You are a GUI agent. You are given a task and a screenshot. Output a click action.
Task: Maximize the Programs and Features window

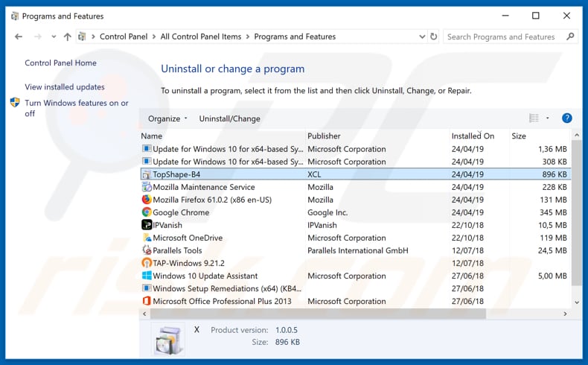pyautogui.click(x=535, y=16)
